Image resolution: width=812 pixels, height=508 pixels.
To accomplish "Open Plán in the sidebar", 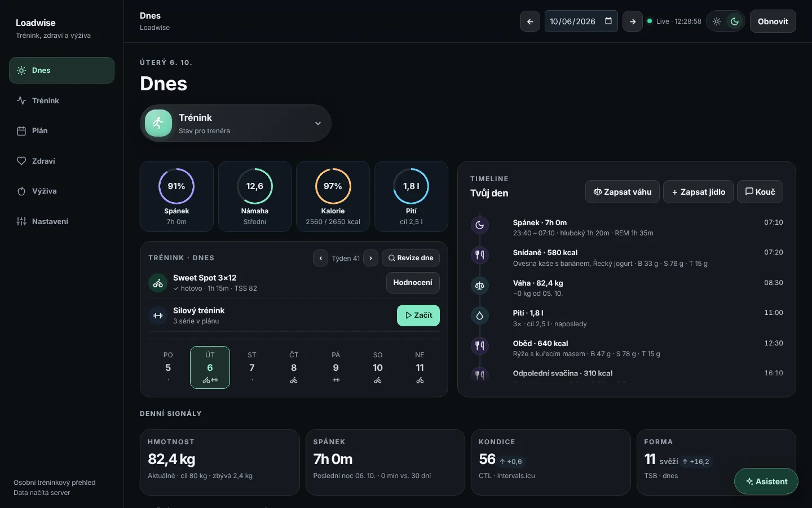I will click(x=61, y=131).
